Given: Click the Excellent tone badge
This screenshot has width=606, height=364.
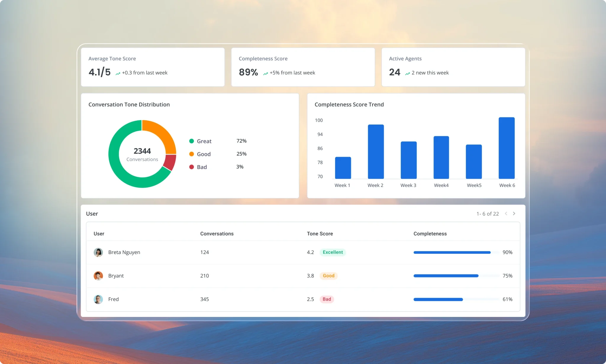Looking at the screenshot, I should [333, 252].
